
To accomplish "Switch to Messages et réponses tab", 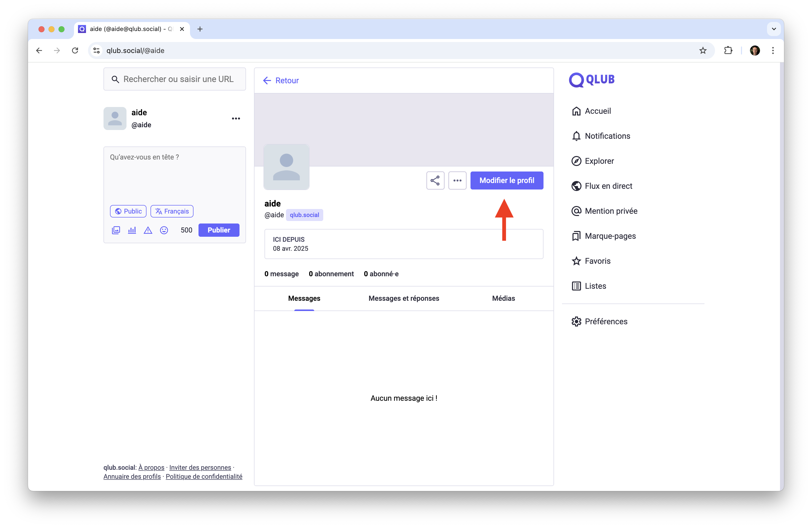I will tap(403, 298).
